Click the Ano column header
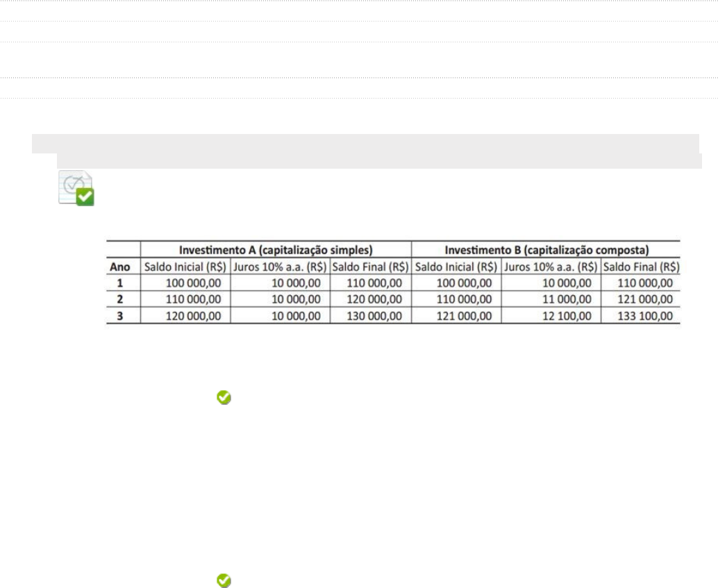The height and width of the screenshot is (588, 718). click(x=123, y=267)
